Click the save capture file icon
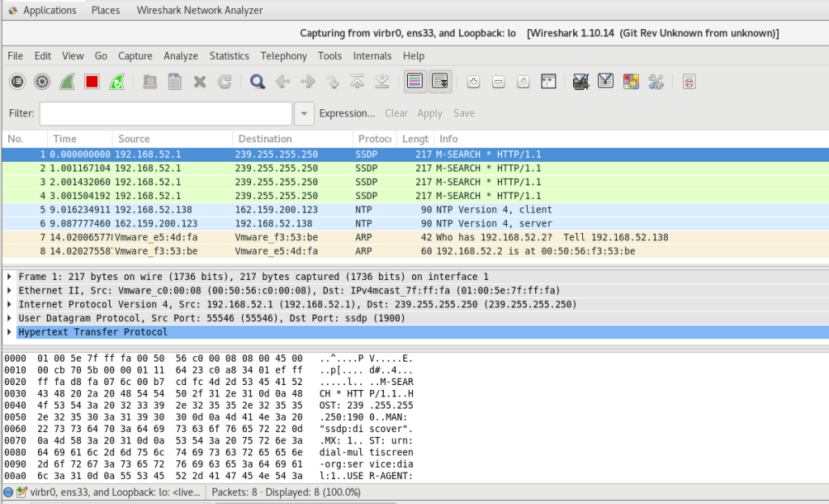 pyautogui.click(x=175, y=82)
